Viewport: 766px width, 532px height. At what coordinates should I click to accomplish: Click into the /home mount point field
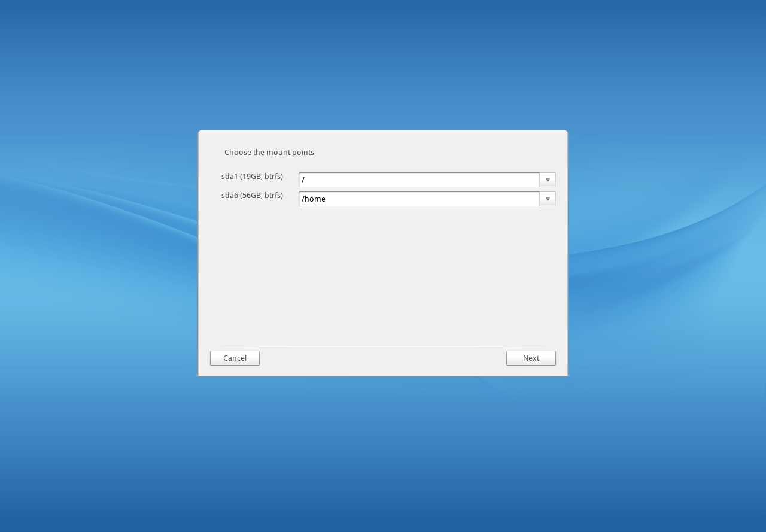click(419, 199)
